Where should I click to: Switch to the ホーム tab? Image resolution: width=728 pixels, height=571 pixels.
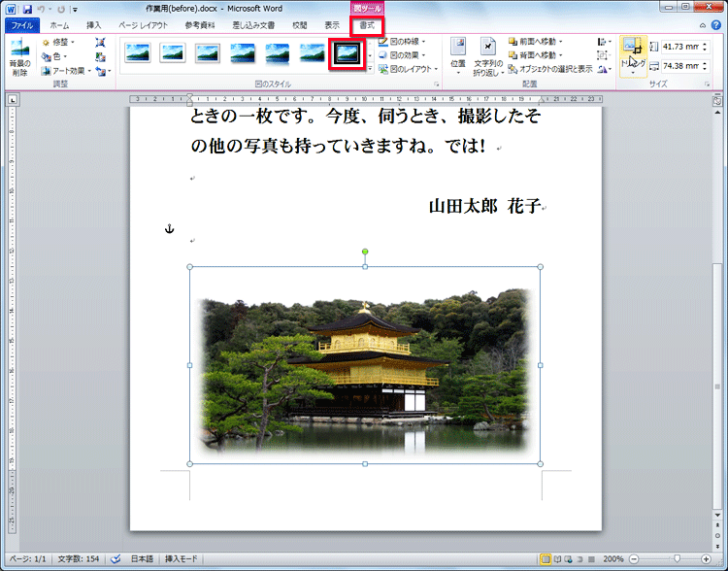point(59,25)
